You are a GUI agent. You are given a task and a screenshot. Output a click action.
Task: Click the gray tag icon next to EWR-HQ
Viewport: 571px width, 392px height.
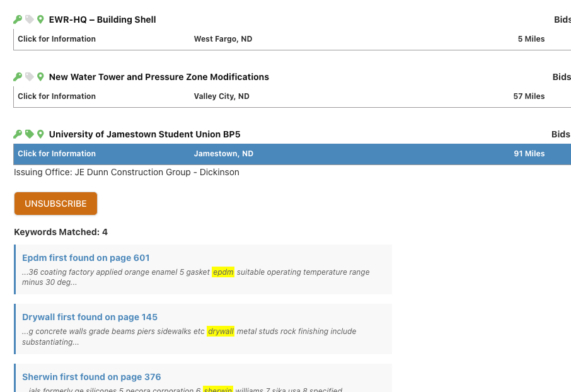[x=29, y=20]
